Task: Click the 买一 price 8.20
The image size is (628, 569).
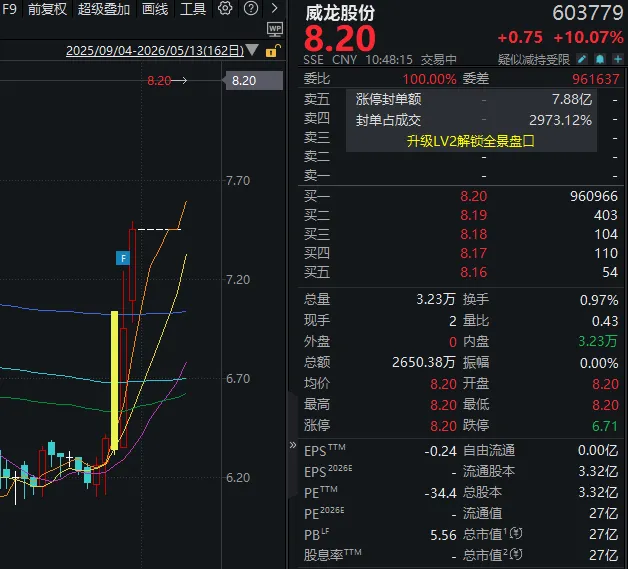Action: 473,196
